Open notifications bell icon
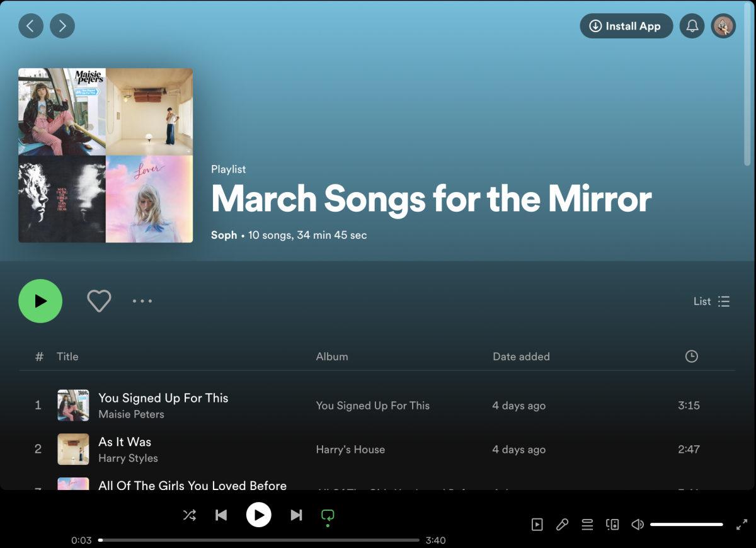 (x=692, y=26)
